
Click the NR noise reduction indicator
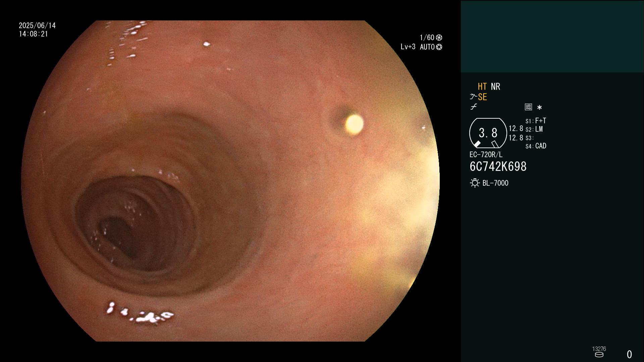(495, 86)
